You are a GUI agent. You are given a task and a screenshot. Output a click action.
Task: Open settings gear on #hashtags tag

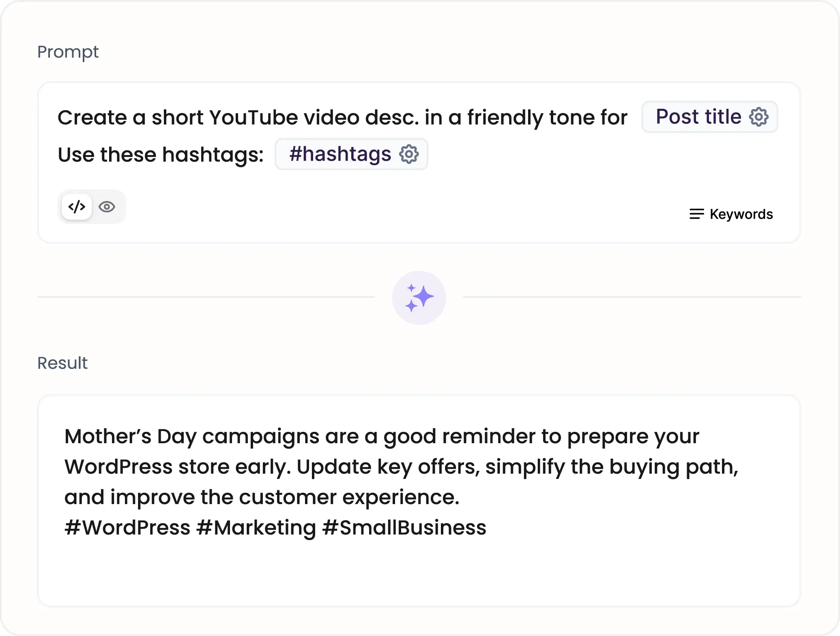point(409,154)
